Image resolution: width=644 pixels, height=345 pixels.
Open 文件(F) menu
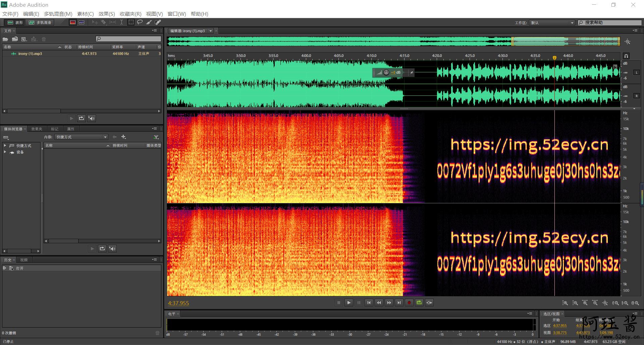(x=10, y=14)
